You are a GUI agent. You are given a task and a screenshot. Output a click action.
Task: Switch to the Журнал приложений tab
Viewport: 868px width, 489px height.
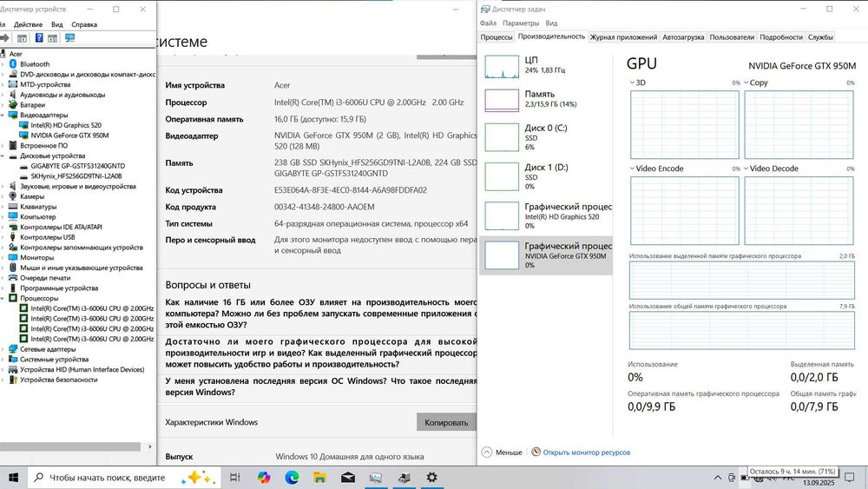pos(623,37)
